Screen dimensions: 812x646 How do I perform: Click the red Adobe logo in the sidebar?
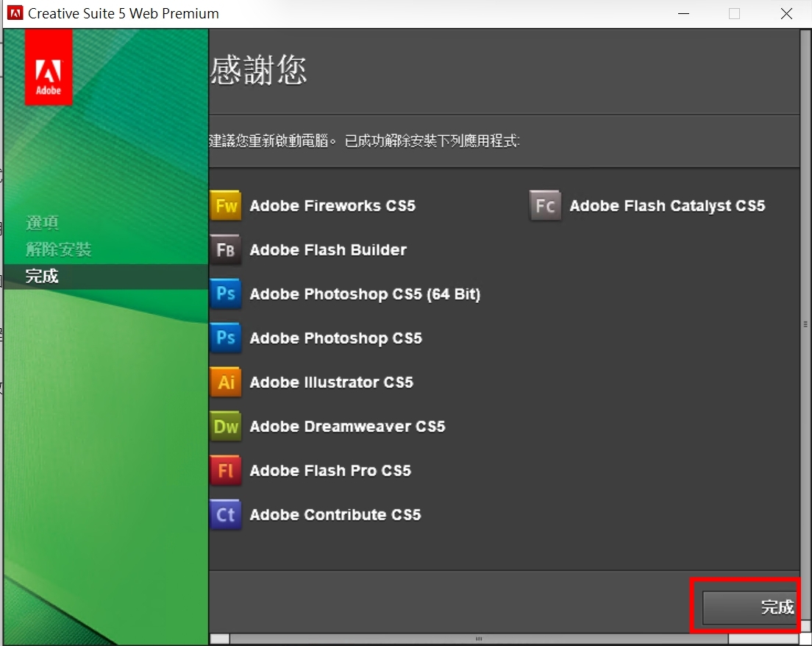pyautogui.click(x=49, y=77)
